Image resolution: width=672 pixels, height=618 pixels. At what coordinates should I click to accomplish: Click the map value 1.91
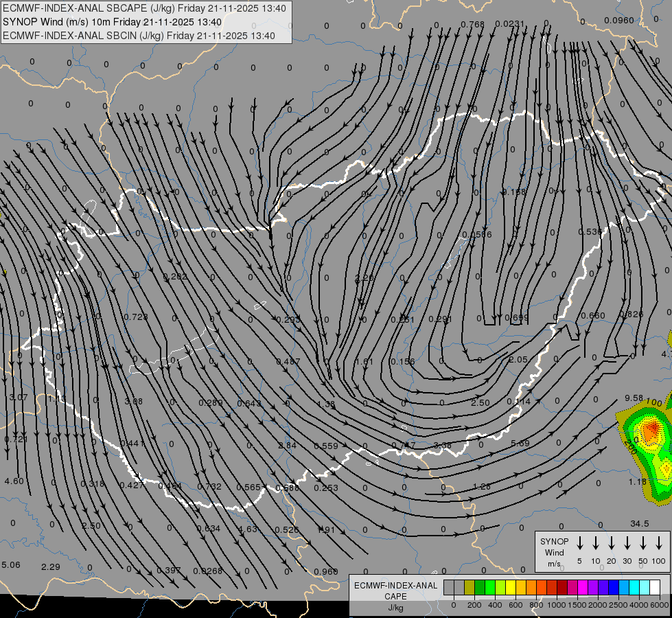pyautogui.click(x=326, y=529)
